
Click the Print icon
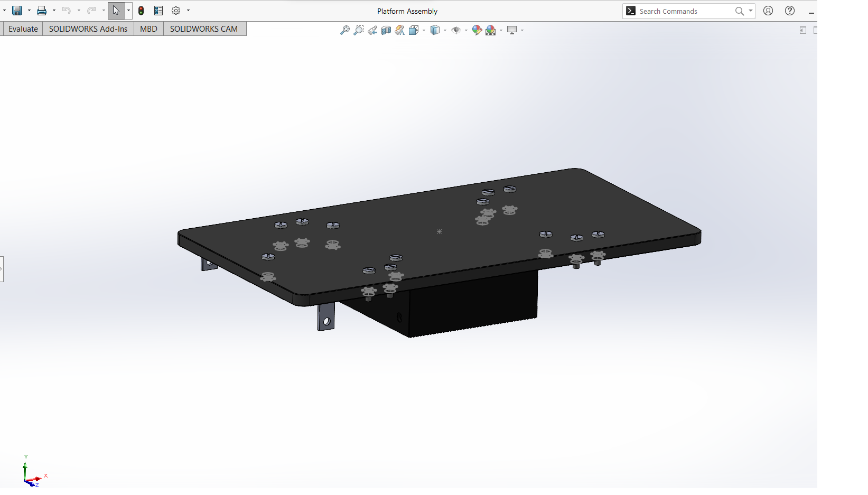[42, 11]
